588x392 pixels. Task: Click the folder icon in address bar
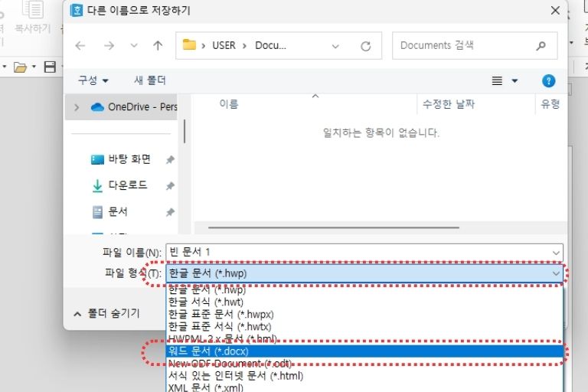point(189,45)
